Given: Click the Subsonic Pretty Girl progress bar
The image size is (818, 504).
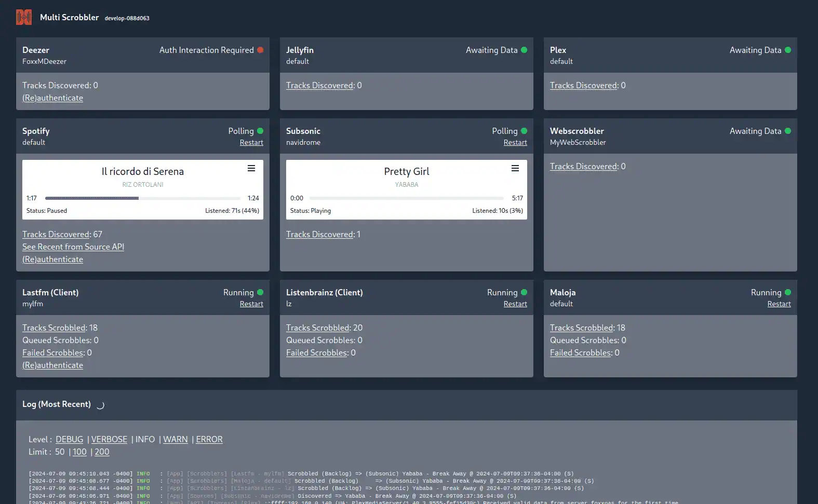Looking at the screenshot, I should pyautogui.click(x=407, y=198).
